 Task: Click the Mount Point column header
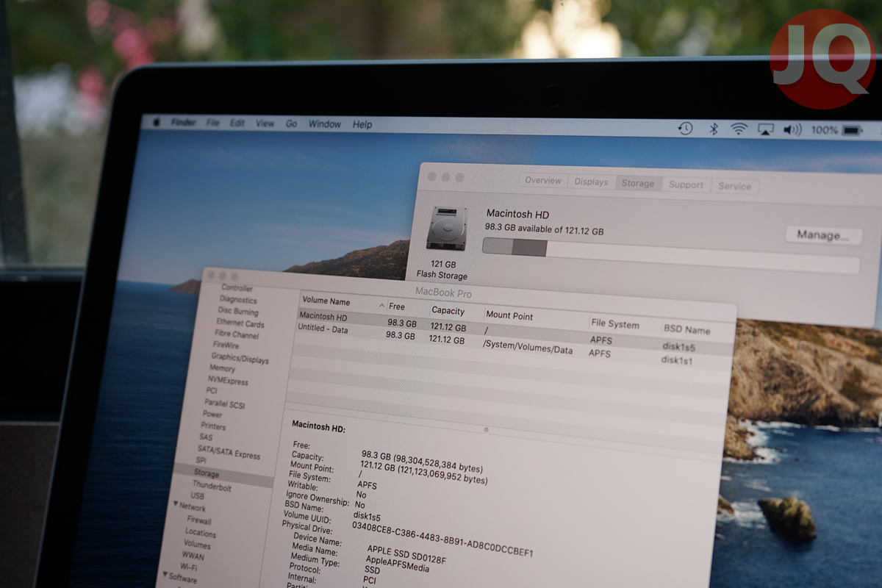(509, 315)
